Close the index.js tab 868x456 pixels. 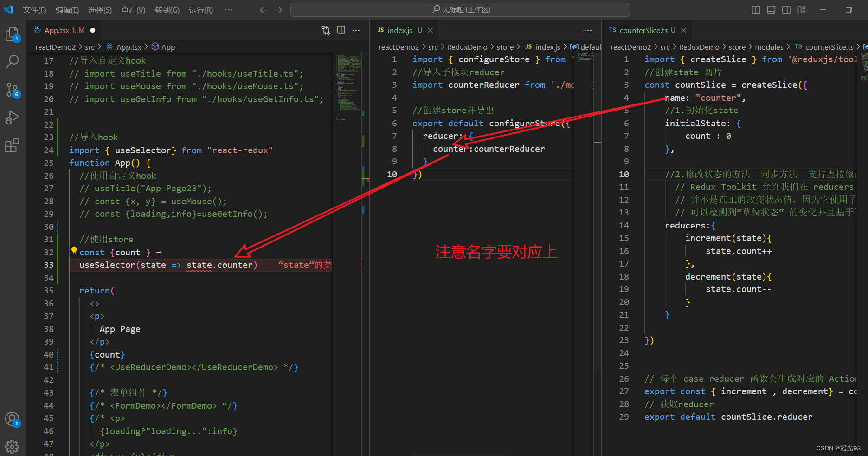430,30
